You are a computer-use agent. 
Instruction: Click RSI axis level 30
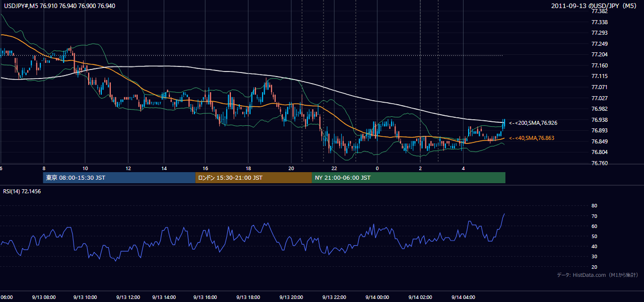click(x=594, y=257)
